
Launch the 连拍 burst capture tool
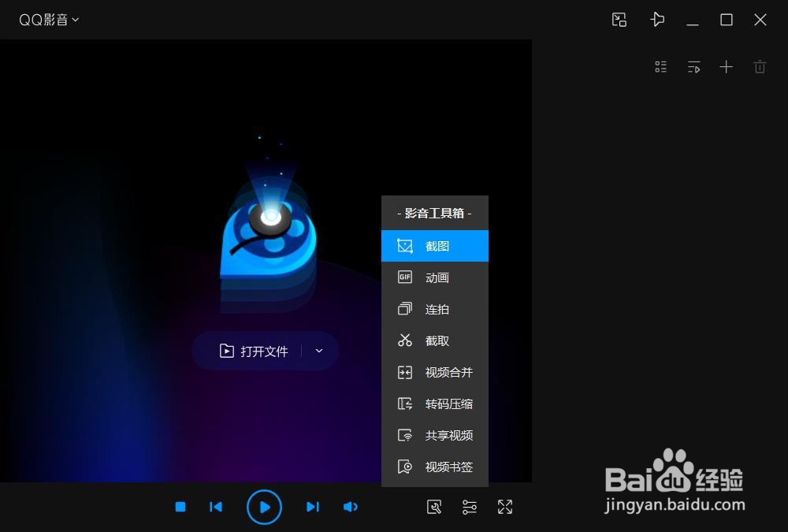pos(435,309)
